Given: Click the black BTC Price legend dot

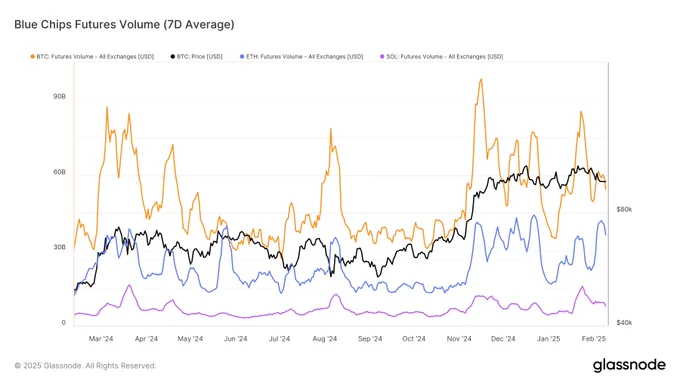Looking at the screenshot, I should pyautogui.click(x=173, y=57).
